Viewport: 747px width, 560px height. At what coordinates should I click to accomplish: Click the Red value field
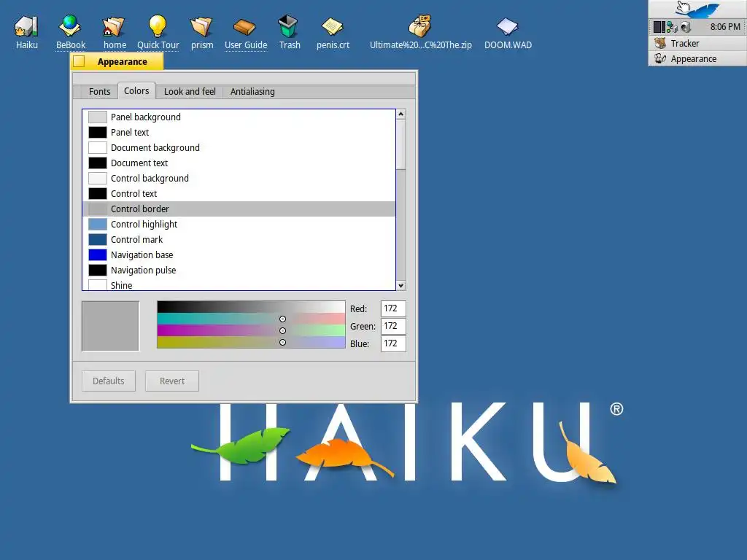[x=393, y=308]
